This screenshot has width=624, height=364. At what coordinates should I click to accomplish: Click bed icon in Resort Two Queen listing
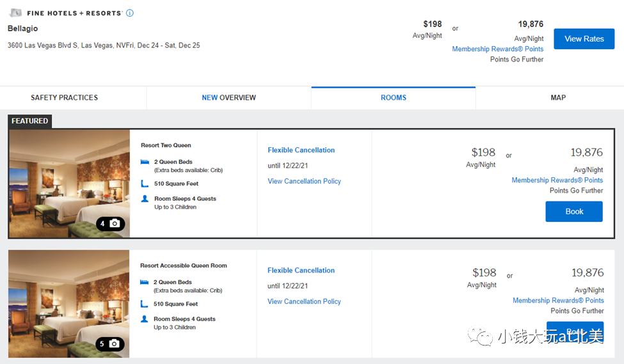click(x=145, y=162)
